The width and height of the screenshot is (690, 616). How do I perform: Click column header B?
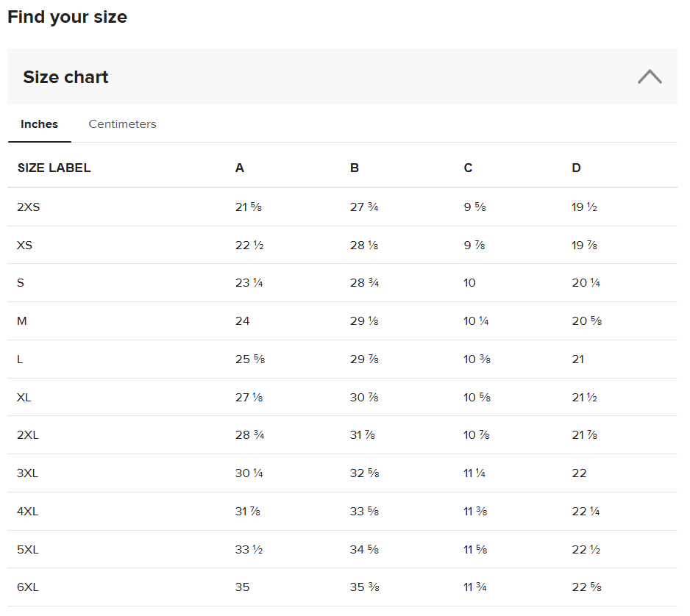pyautogui.click(x=355, y=168)
